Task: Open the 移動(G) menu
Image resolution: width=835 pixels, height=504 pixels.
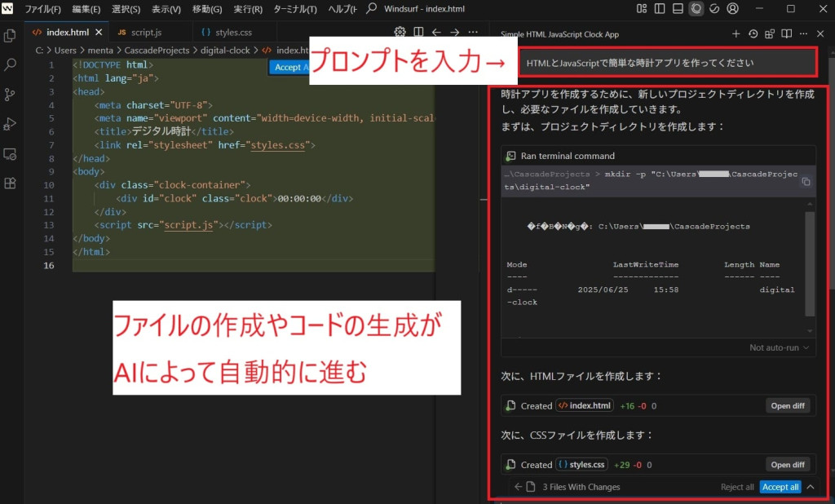Action: [x=207, y=8]
